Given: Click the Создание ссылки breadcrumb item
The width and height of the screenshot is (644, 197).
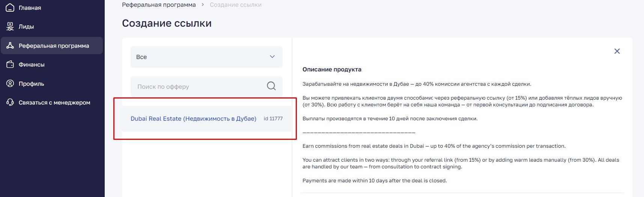Looking at the screenshot, I should 235,5.
